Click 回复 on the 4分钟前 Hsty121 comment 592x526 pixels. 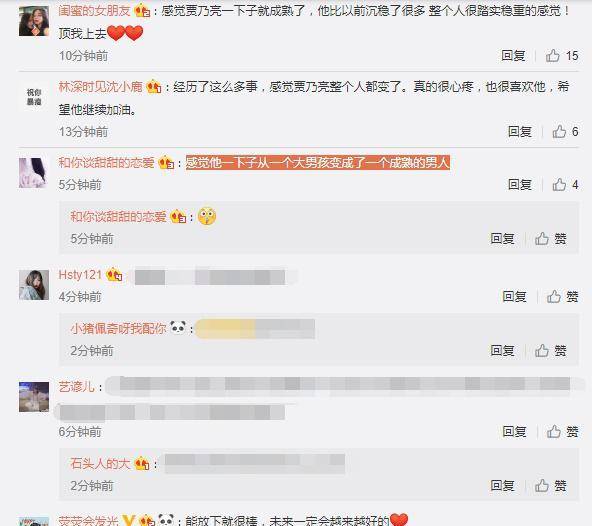point(515,296)
